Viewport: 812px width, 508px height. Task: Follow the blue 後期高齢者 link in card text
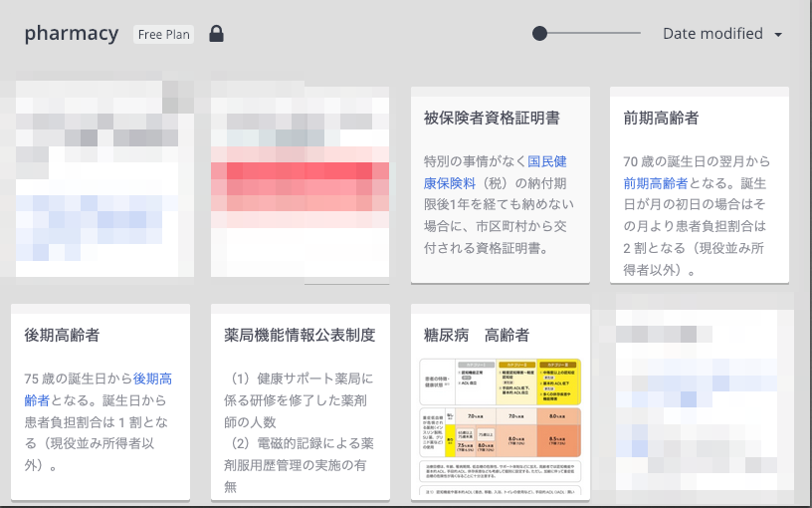(99, 389)
